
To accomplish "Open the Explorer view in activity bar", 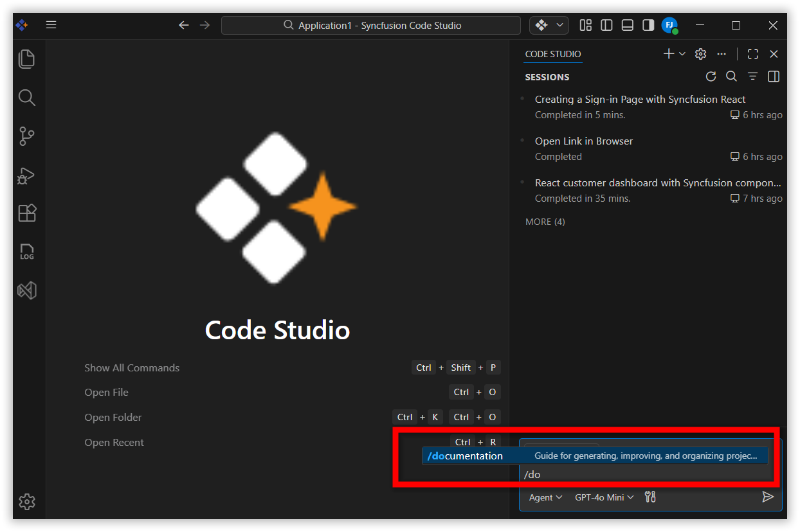I will [26, 59].
